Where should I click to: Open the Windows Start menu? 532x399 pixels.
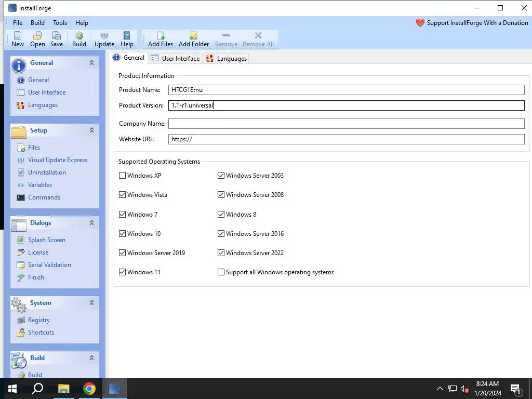tap(12, 389)
